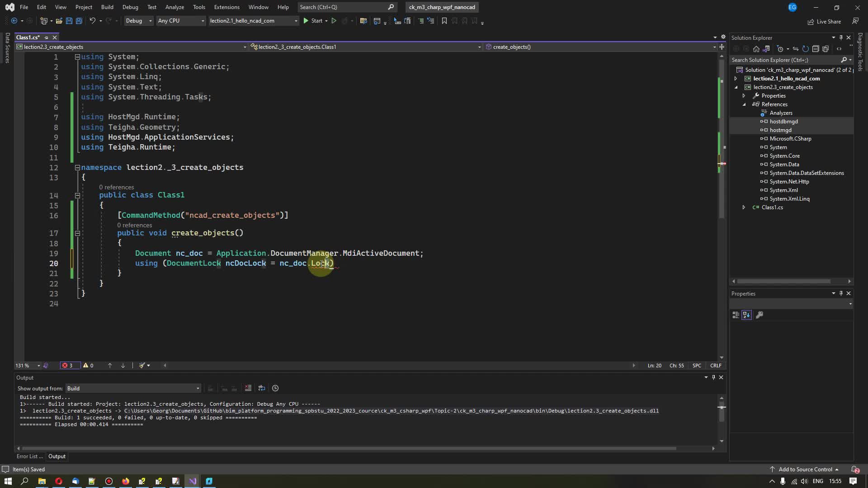The width and height of the screenshot is (868, 488).
Task: Open the Debug configuration dropdown
Action: (x=138, y=21)
